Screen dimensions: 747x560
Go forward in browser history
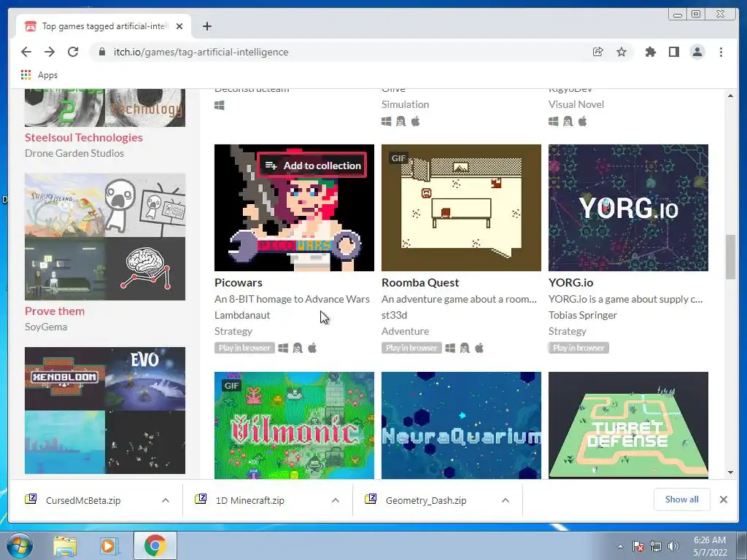tap(50, 52)
